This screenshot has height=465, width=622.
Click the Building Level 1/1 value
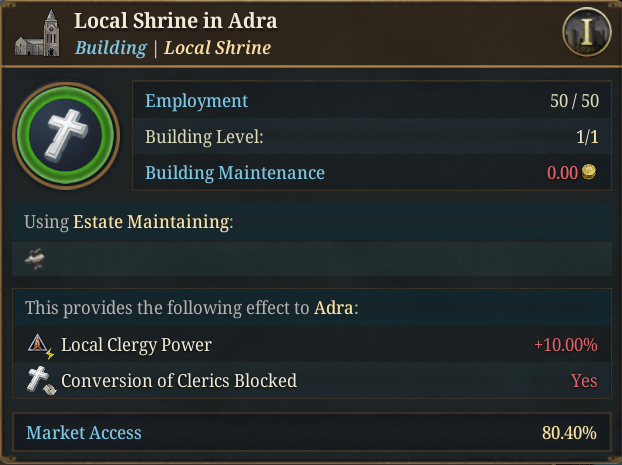[x=585, y=137]
